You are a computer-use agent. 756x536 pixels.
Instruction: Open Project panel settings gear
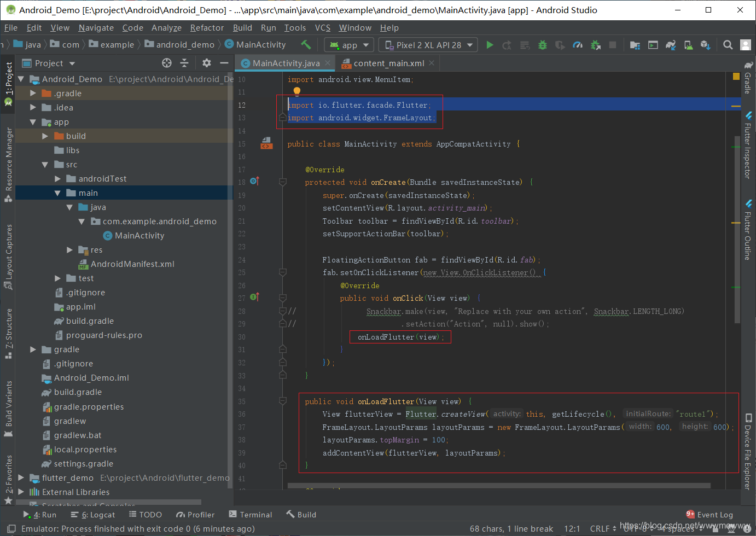point(206,63)
